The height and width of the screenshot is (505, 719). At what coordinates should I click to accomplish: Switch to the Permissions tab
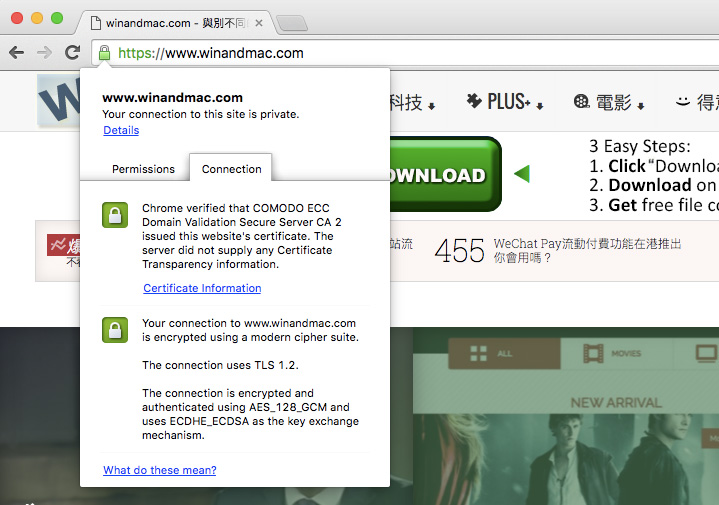tap(143, 169)
